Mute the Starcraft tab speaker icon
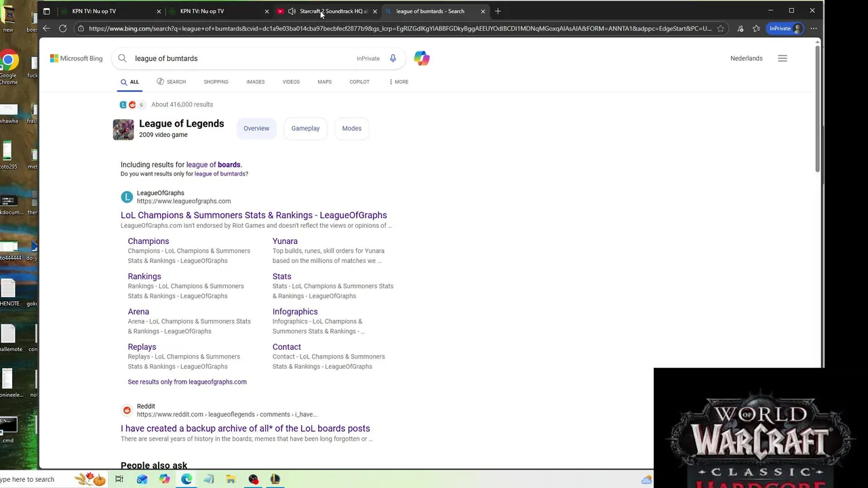 tap(292, 11)
